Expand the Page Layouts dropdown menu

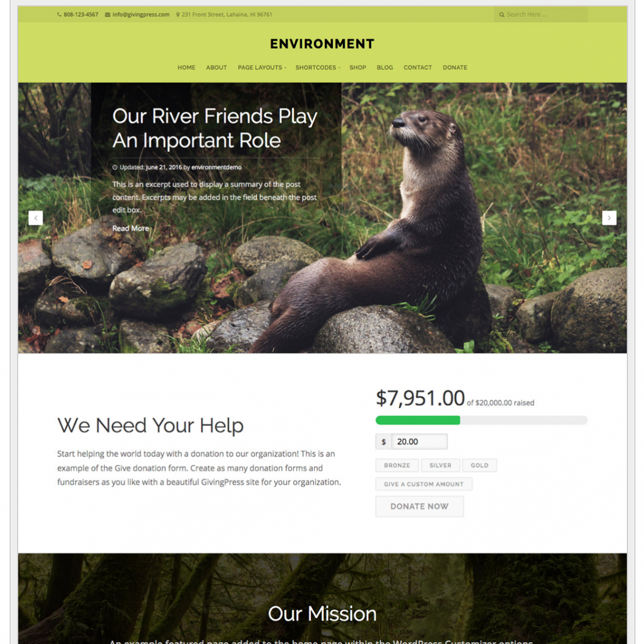click(x=262, y=68)
